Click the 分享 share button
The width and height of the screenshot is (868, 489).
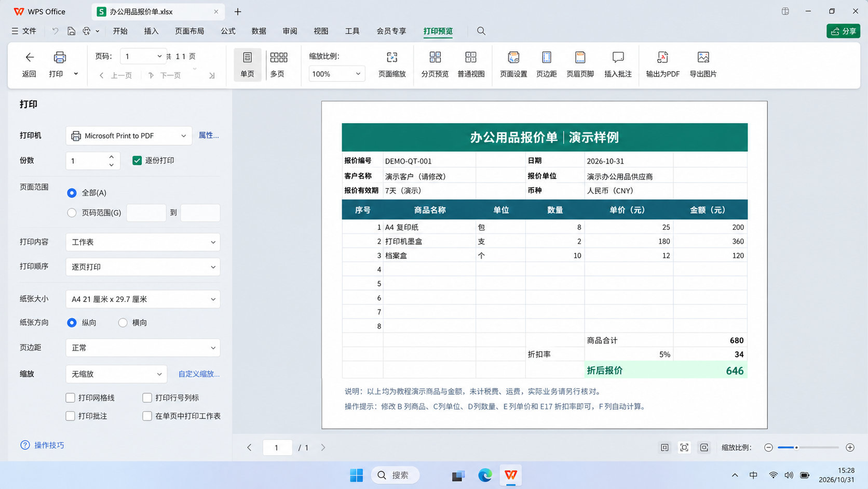[x=843, y=31]
